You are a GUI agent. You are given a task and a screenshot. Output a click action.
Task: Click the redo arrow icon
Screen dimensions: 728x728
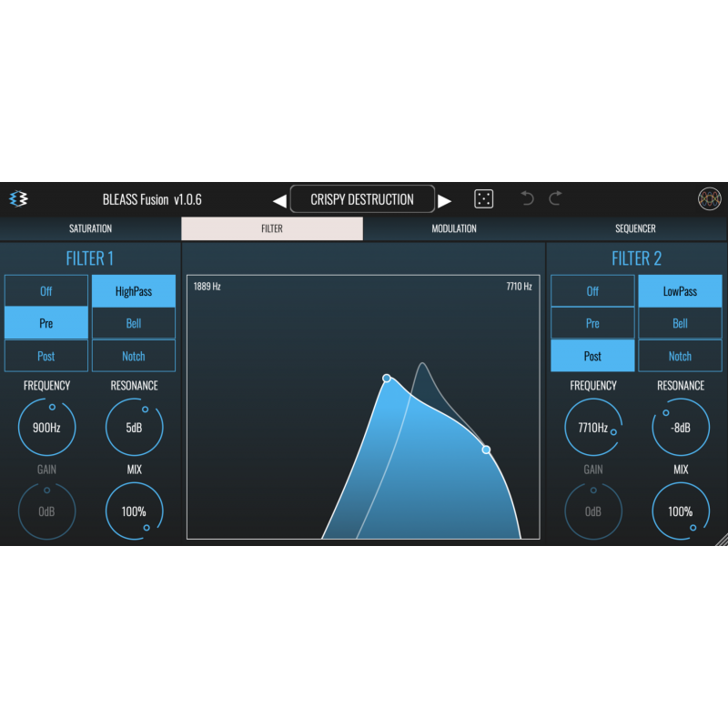tap(555, 198)
